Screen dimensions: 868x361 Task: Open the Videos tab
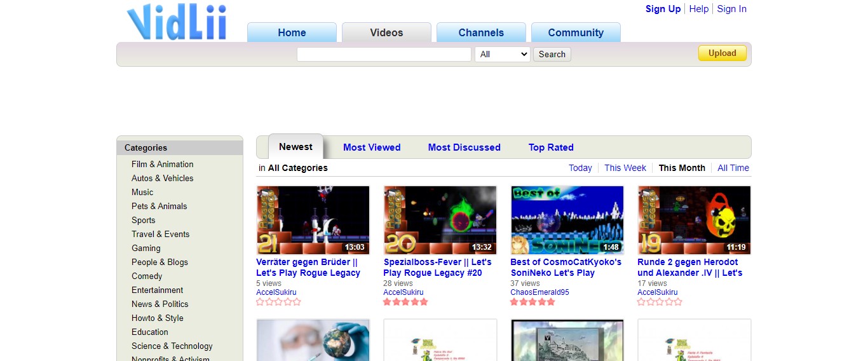pyautogui.click(x=386, y=32)
